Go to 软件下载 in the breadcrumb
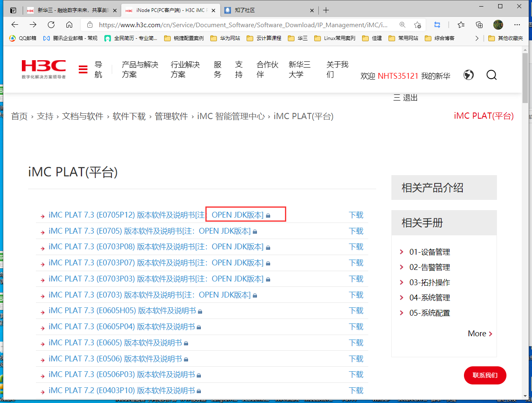The height and width of the screenshot is (403, 532). (x=129, y=116)
